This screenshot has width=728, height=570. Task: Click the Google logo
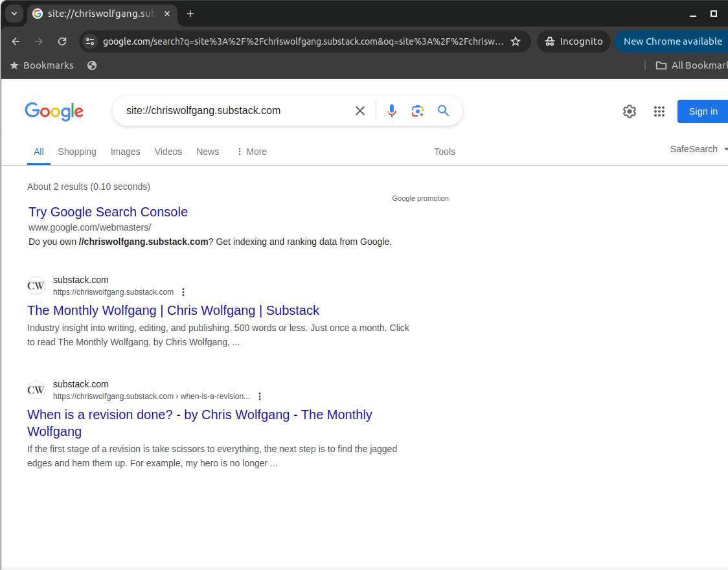pyautogui.click(x=54, y=111)
